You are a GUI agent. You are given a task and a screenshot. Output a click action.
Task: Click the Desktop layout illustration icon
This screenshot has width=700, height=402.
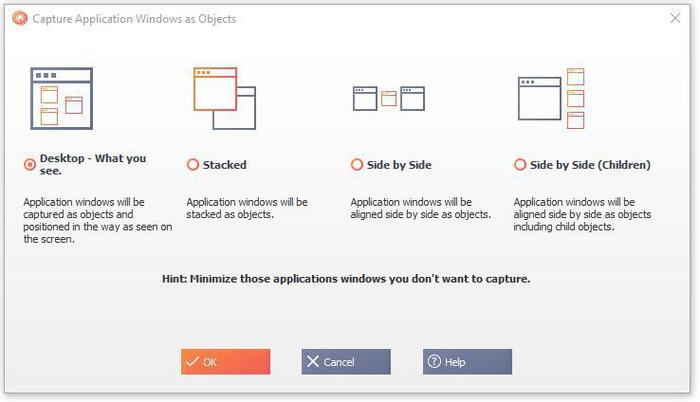(x=61, y=98)
